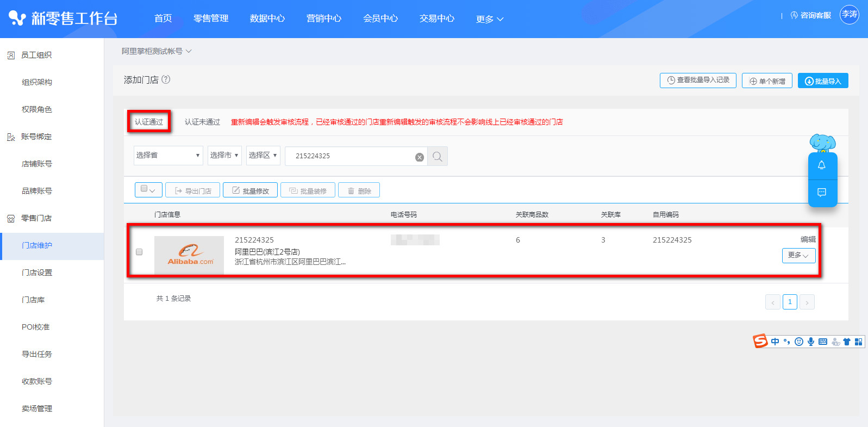
Task: Tick the checkbox for store 215224325
Action: (139, 252)
